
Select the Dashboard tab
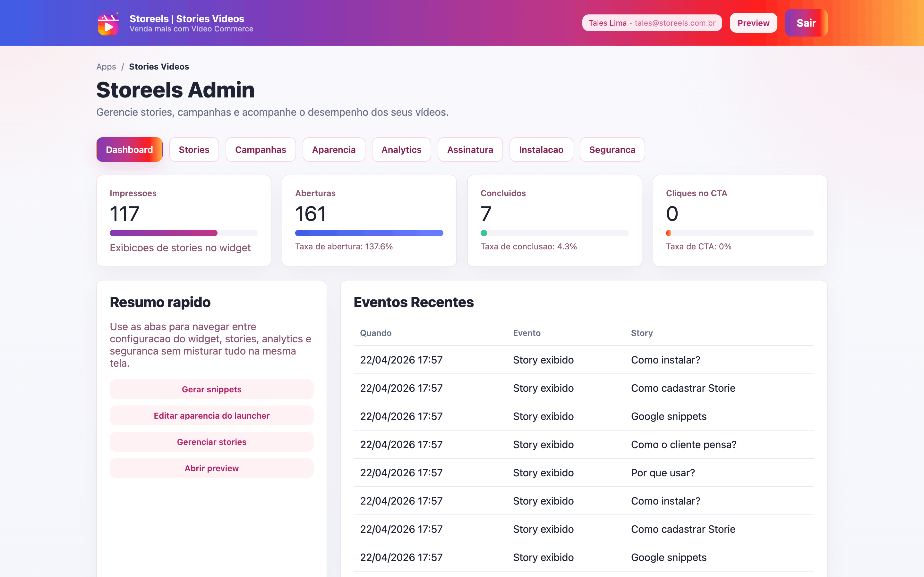[129, 150]
